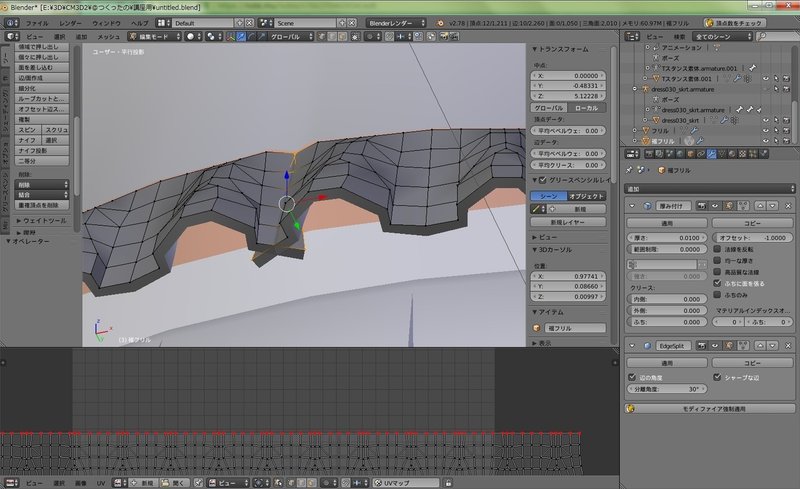Viewport: 800px width, 489px height.
Task: Open the メッシュ menu in 3D view header
Action: coord(108,36)
